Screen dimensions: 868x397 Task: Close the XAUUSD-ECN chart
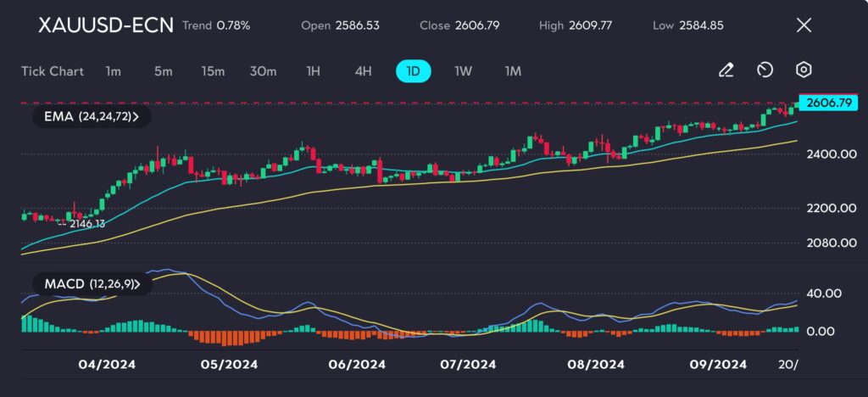[x=804, y=25]
